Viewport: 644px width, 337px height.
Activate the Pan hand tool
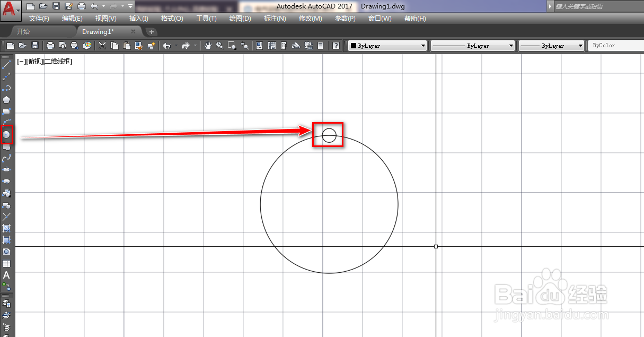coord(208,46)
